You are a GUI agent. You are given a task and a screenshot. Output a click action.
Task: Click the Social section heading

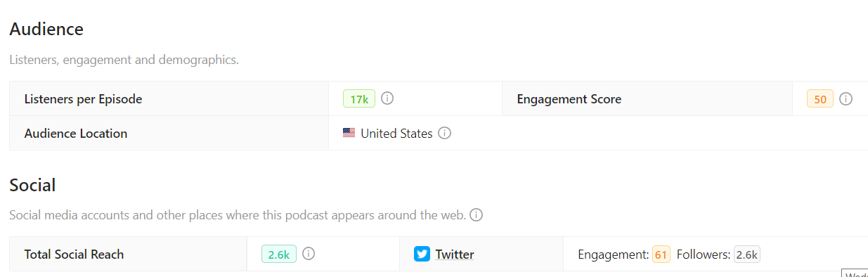click(x=32, y=185)
